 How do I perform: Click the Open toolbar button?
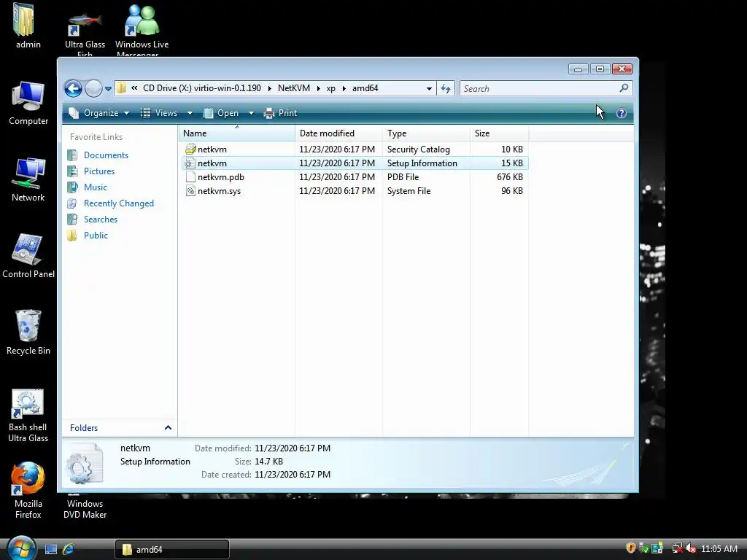pos(221,113)
